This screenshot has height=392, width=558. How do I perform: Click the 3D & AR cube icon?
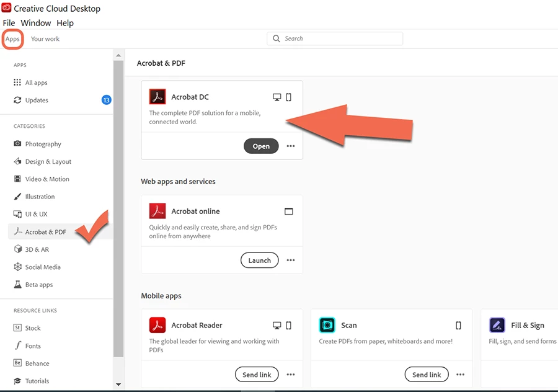(17, 249)
